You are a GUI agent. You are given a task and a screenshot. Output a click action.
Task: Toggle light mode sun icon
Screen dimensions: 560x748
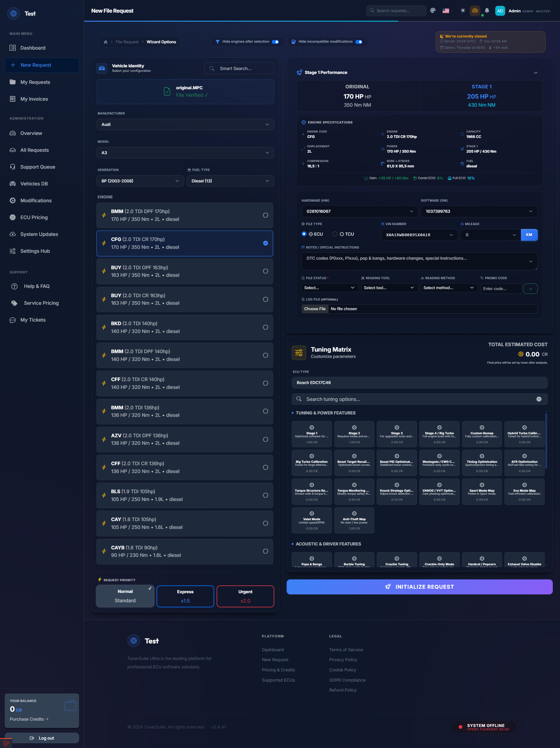463,11
